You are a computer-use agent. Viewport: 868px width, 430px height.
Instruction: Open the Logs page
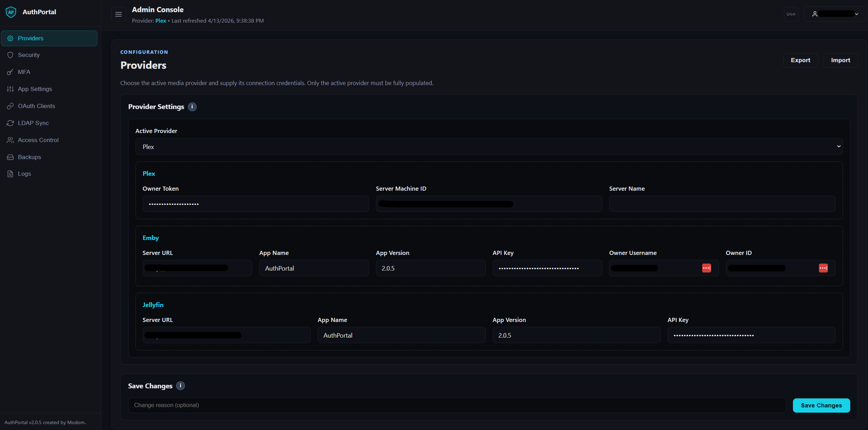[49, 174]
